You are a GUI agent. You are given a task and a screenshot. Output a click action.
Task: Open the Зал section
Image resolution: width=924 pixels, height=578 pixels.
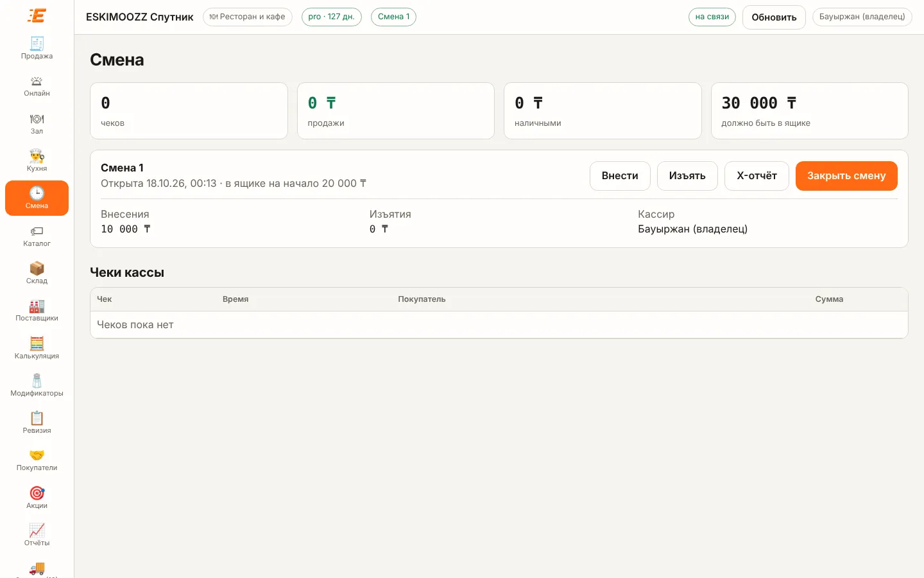coord(37,123)
